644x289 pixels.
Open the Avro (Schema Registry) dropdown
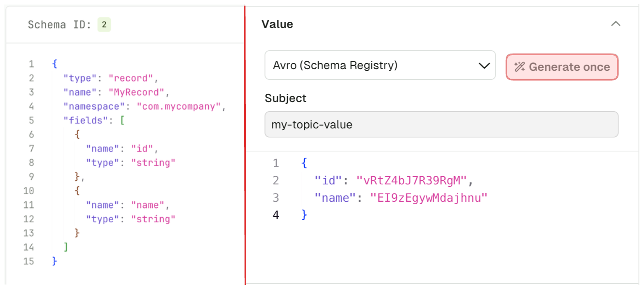pos(380,65)
